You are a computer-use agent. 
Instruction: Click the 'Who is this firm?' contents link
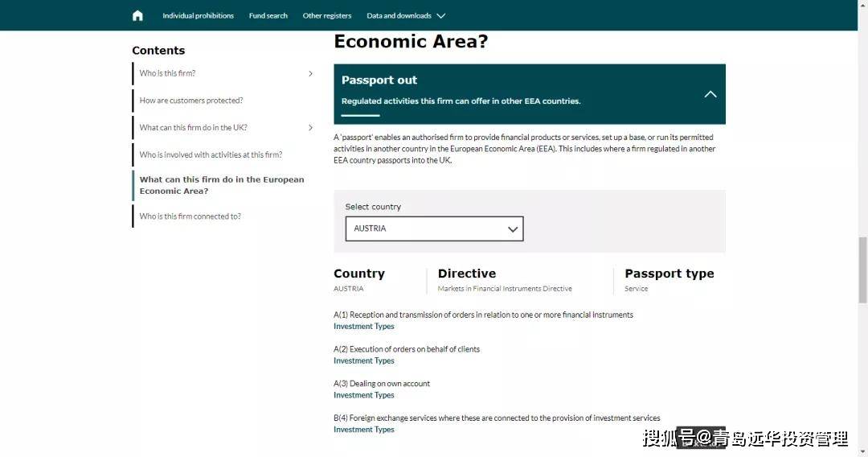point(167,73)
